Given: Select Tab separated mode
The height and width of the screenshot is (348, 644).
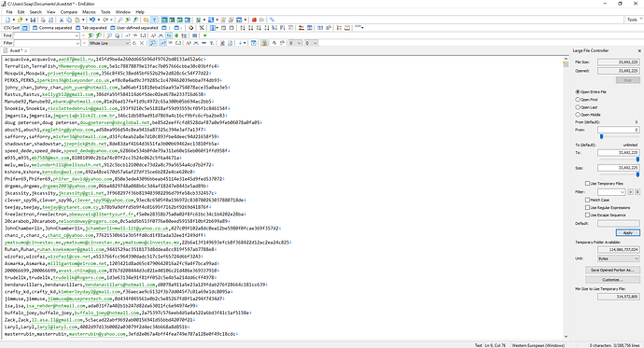Looking at the screenshot, I should click(x=91, y=28).
